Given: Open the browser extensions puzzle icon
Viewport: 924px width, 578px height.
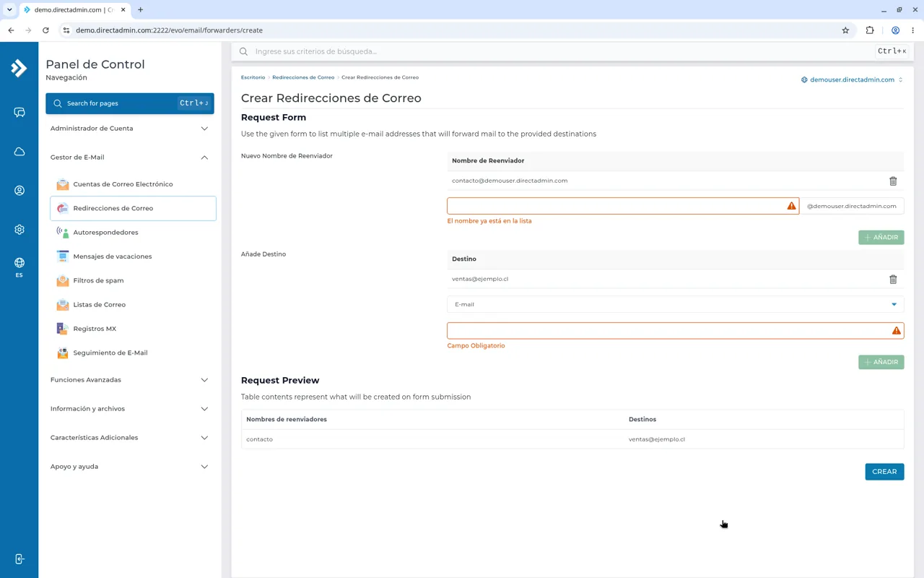Looking at the screenshot, I should tap(870, 30).
